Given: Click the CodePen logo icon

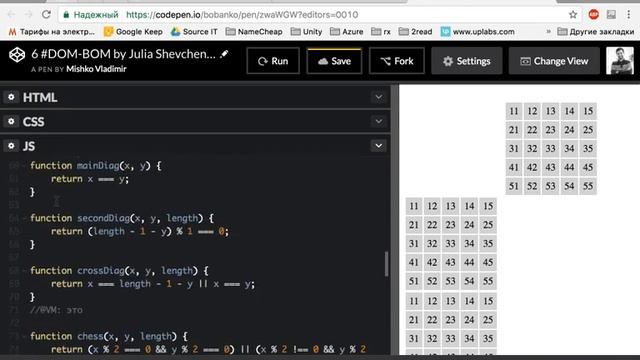Looking at the screenshot, I should [x=17, y=54].
